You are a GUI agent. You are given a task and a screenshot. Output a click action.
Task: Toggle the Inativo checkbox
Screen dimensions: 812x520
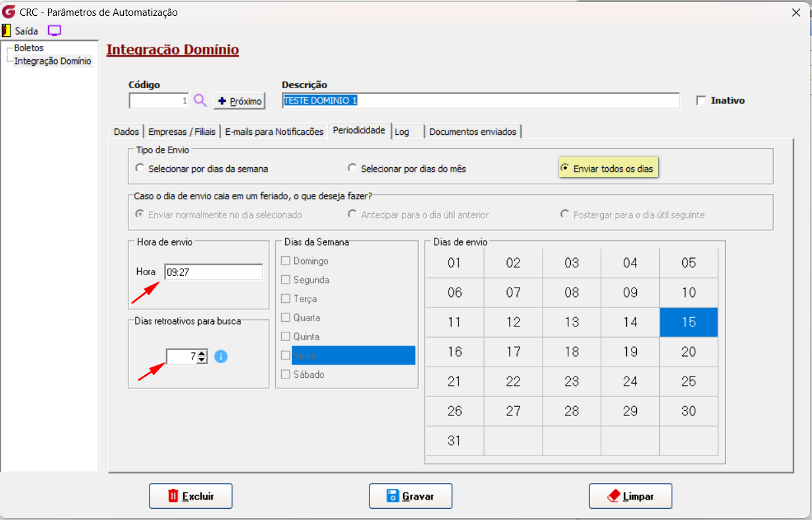tap(701, 101)
